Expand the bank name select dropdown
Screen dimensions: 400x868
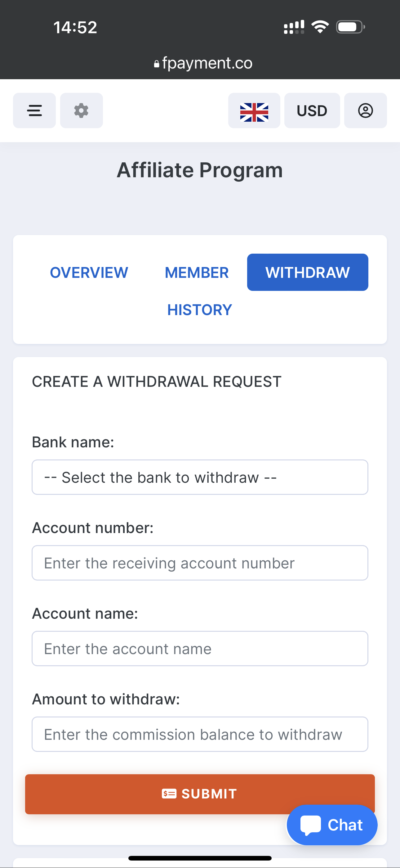coord(200,477)
